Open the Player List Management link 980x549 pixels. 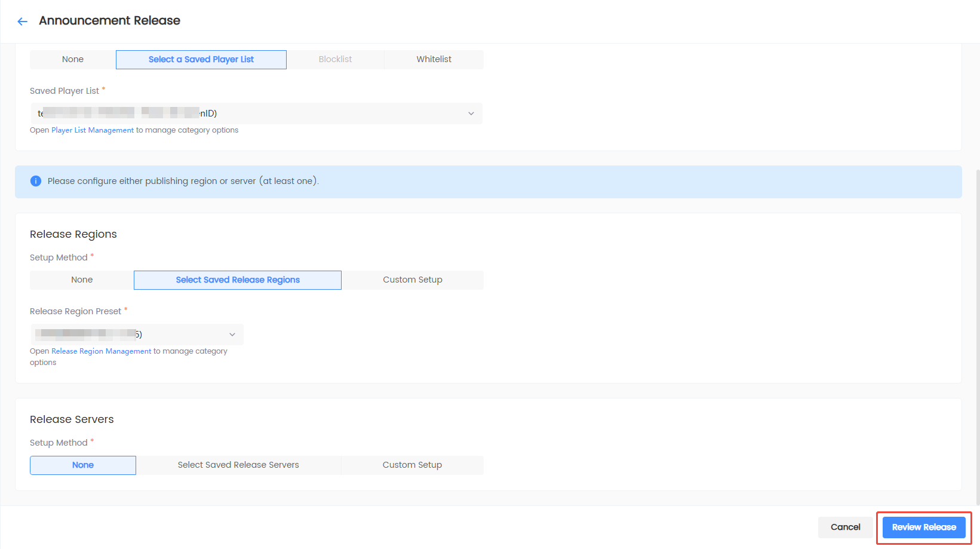tap(93, 130)
